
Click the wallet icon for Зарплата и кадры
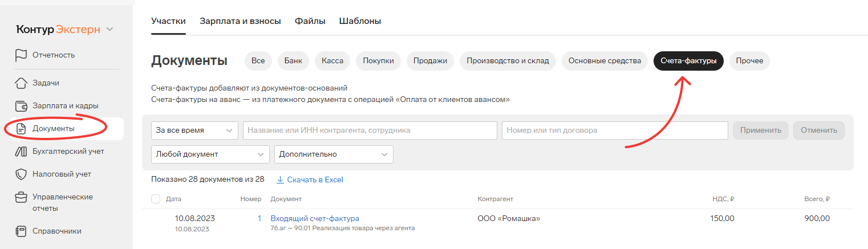pyautogui.click(x=21, y=106)
